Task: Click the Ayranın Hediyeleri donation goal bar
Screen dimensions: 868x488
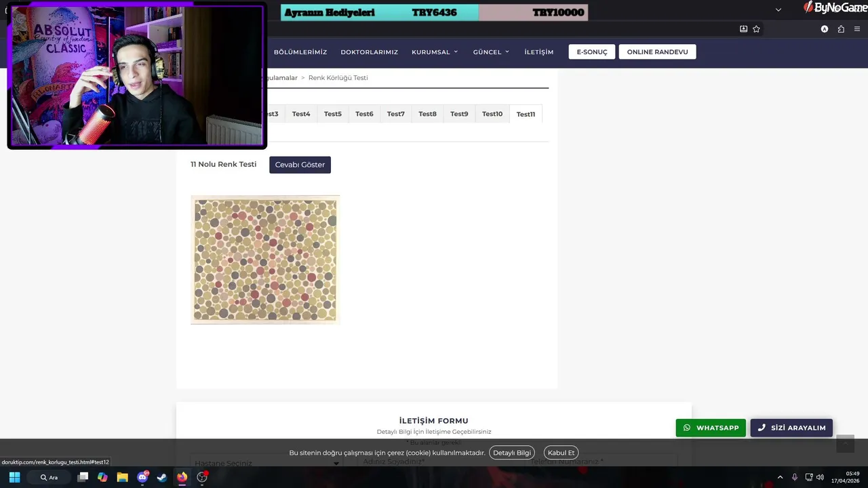Action: coord(434,12)
